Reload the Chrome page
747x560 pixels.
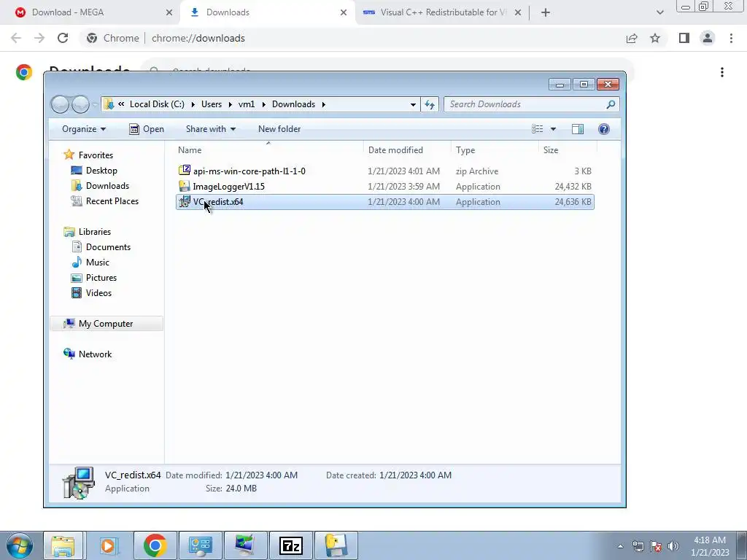click(63, 38)
